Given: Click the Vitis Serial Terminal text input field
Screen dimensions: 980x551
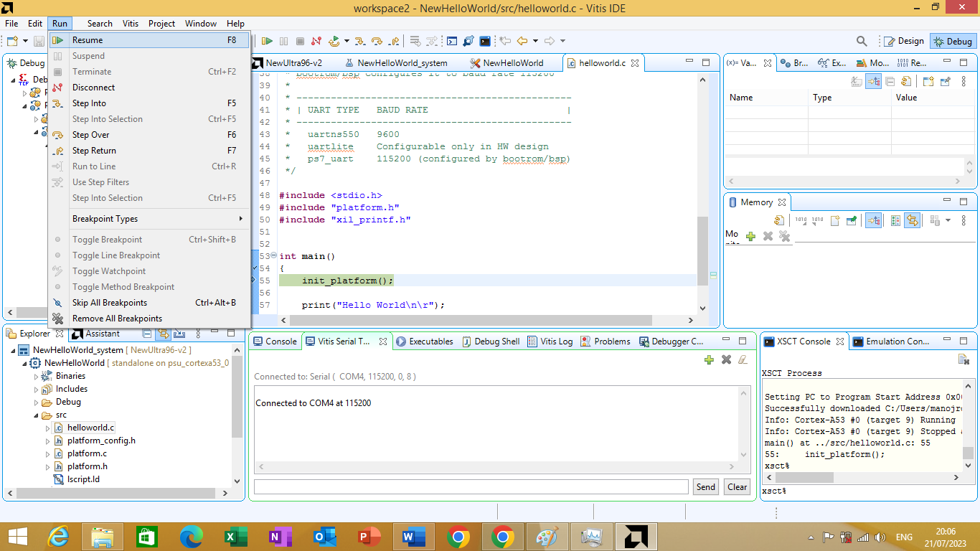Looking at the screenshot, I should (471, 486).
